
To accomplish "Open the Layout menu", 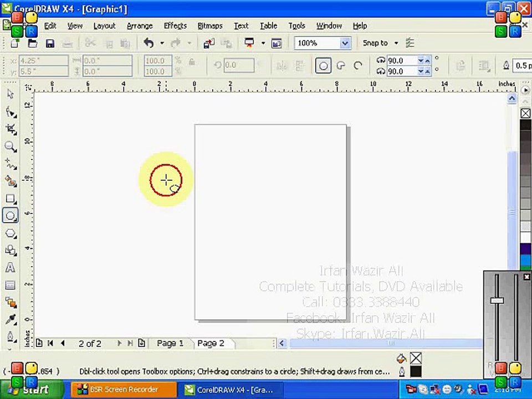I will click(x=105, y=26).
